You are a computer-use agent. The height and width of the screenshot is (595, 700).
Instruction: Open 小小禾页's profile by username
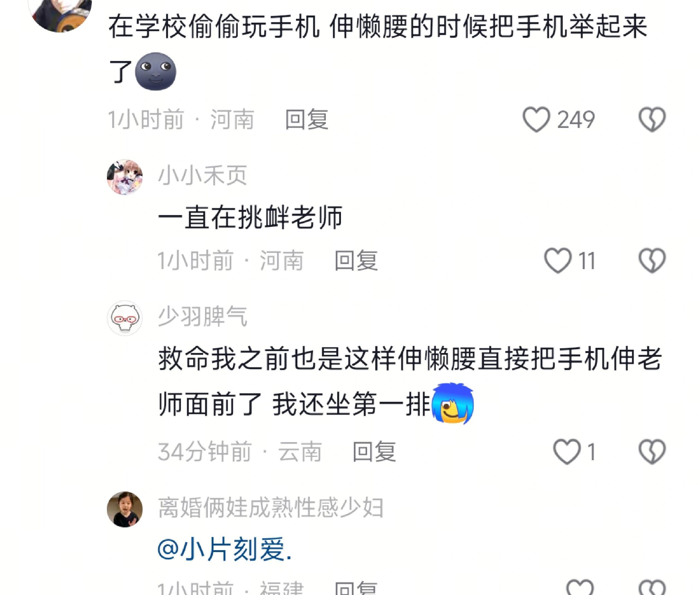(202, 175)
